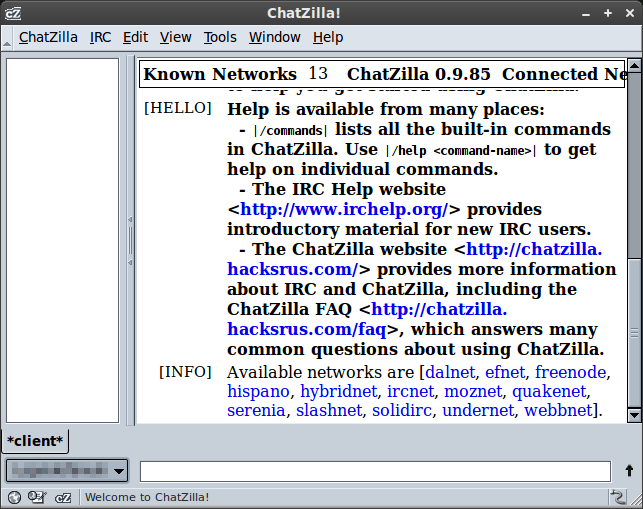Connect to the webbnet network

(559, 410)
